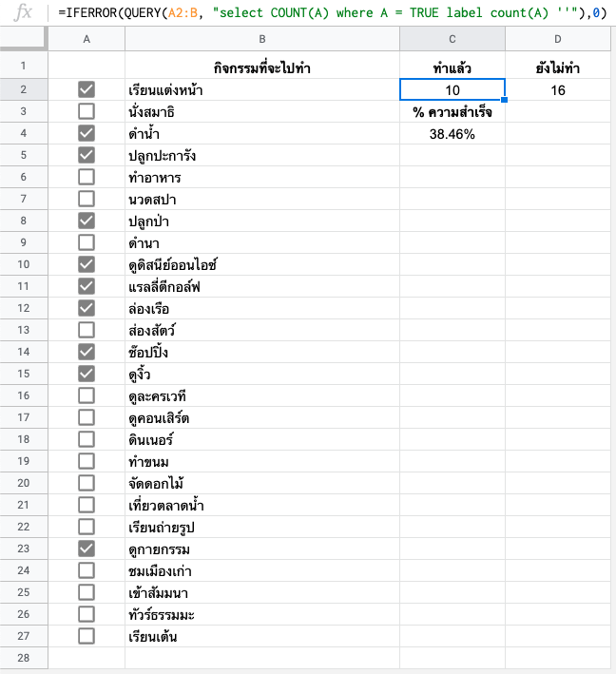Select the เรียนแต่งหน้า text cell
This screenshot has width=616, height=674.
(x=262, y=90)
